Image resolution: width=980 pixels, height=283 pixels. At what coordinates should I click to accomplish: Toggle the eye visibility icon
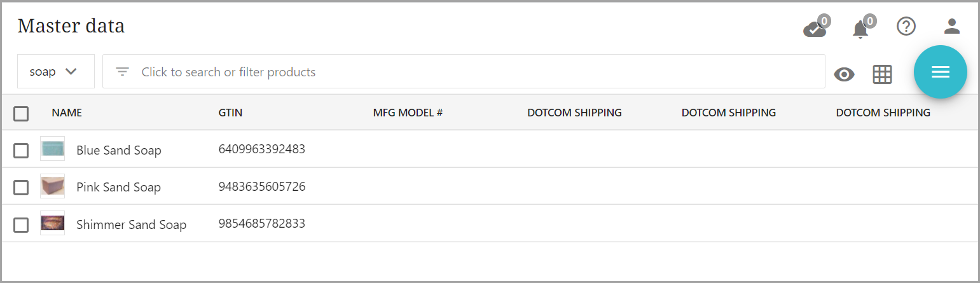[844, 74]
